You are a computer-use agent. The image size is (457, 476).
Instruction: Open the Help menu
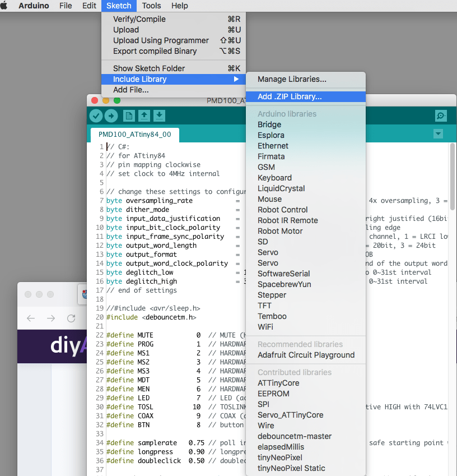180,6
